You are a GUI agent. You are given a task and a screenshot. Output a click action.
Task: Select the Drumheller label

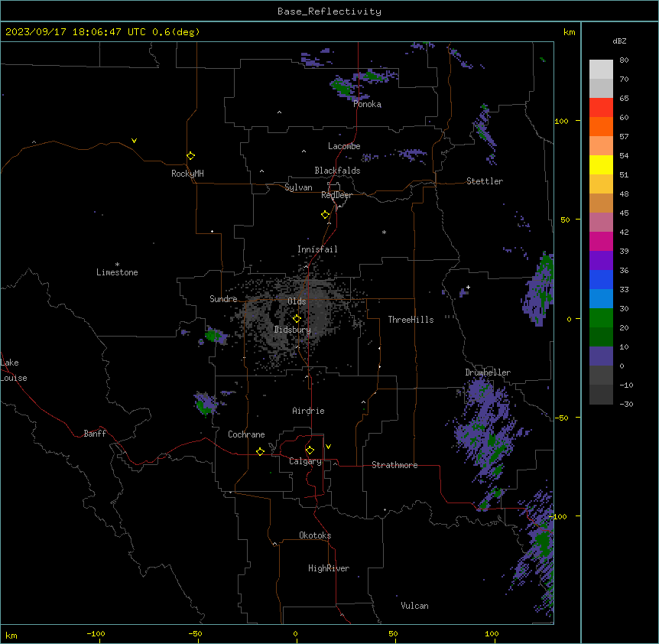(488, 372)
